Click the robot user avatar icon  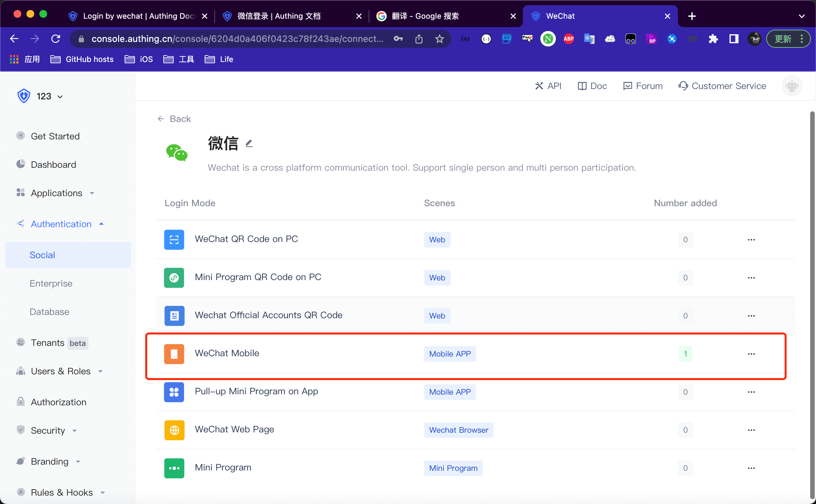pyautogui.click(x=792, y=86)
